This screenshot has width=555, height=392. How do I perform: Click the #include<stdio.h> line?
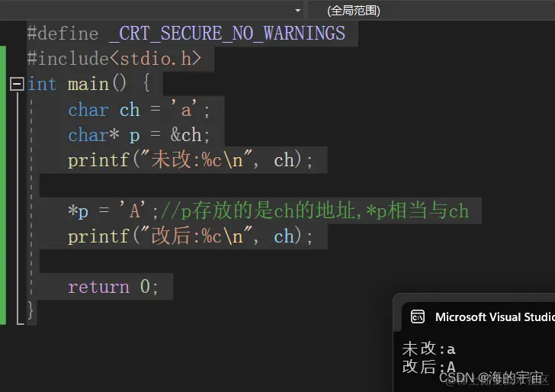114,59
